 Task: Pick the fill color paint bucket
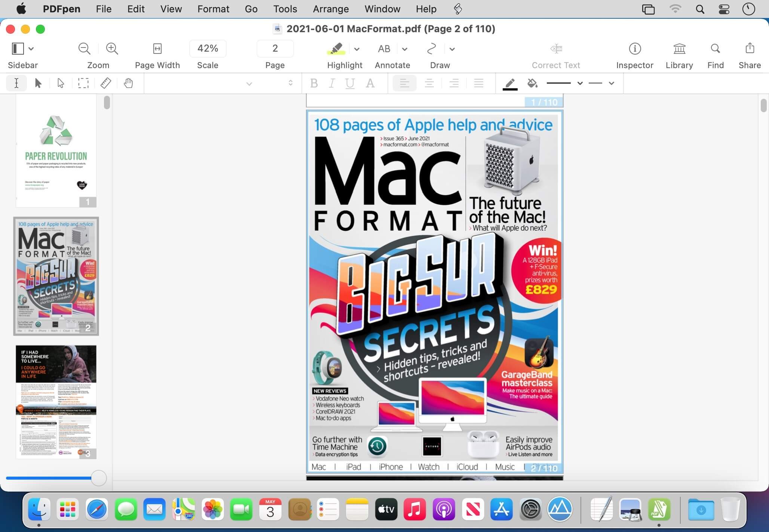[533, 83]
